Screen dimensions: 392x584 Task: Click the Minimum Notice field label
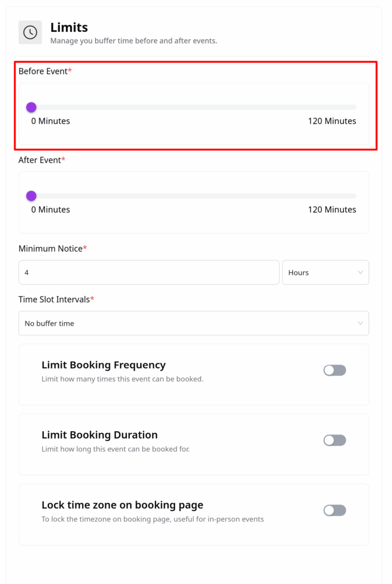point(50,249)
